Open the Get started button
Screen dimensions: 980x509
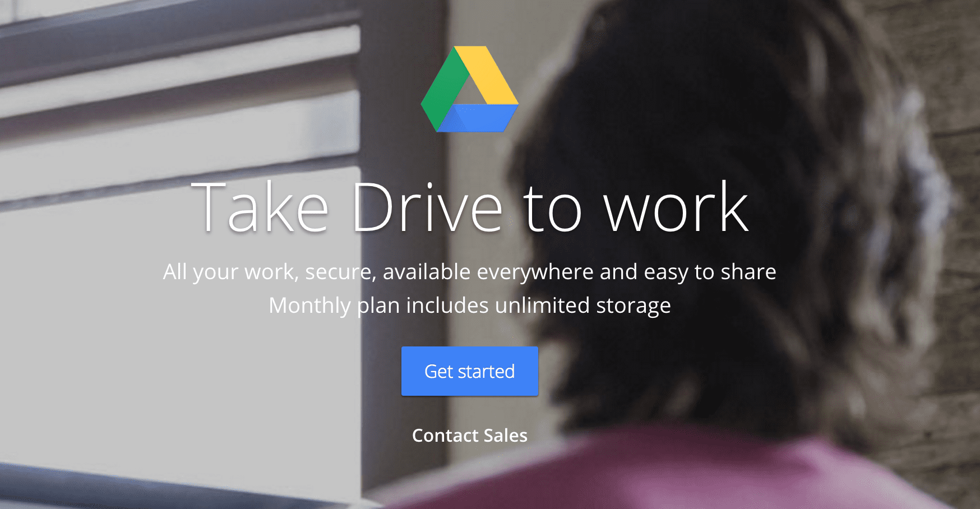tap(470, 371)
